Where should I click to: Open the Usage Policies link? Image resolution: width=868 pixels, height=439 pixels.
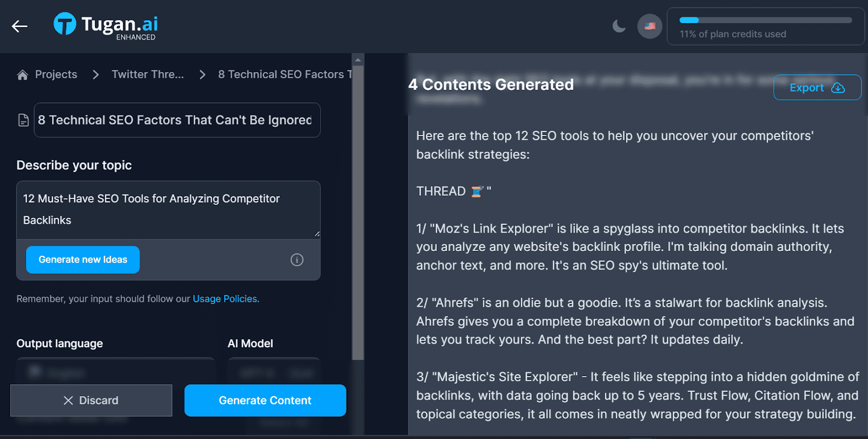(225, 299)
